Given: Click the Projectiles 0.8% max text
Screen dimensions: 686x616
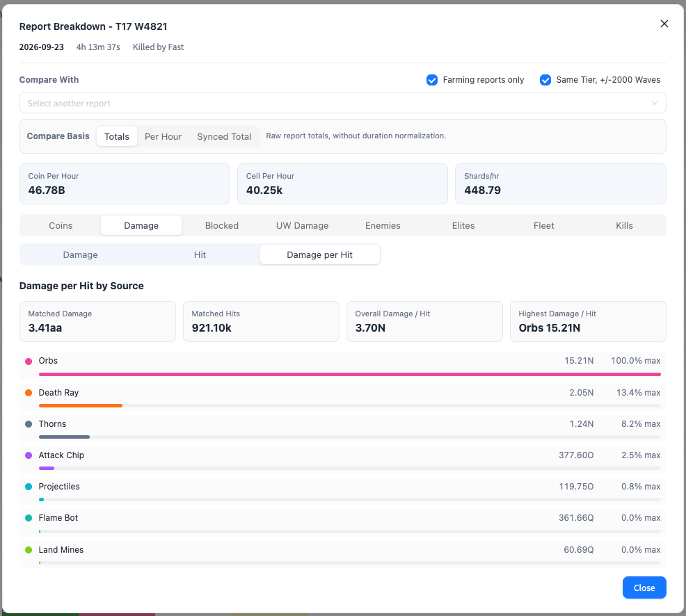Looking at the screenshot, I should tap(641, 487).
